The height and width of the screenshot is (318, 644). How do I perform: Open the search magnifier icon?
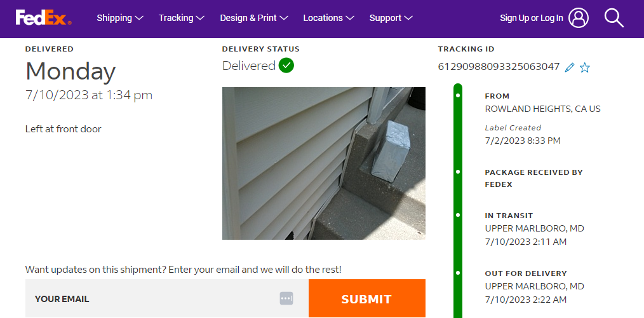(614, 18)
